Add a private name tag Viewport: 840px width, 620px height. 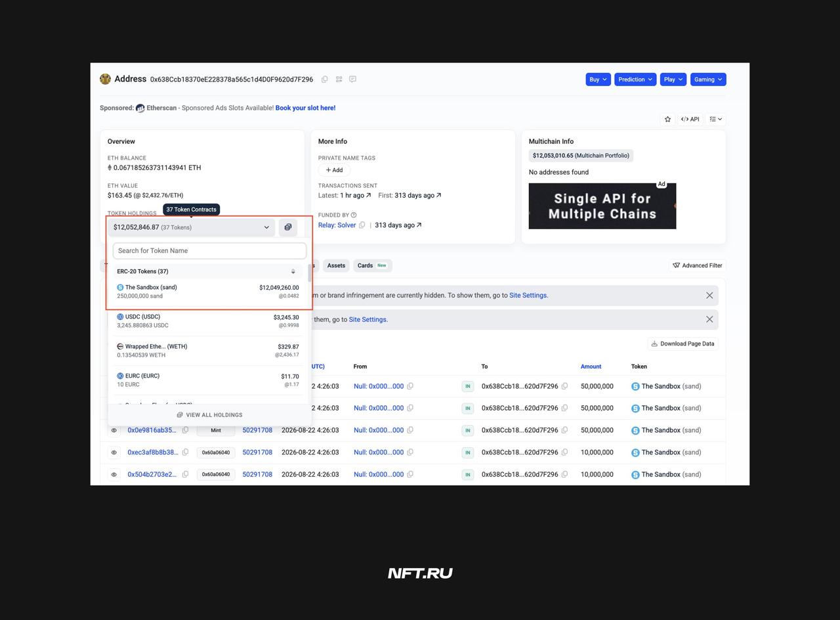click(x=334, y=170)
